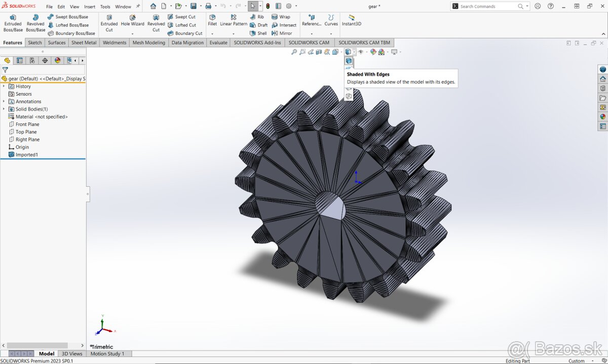Viewport: 608px width, 364px height.
Task: Open Display Style dropdown arrow
Action: [x=353, y=52]
